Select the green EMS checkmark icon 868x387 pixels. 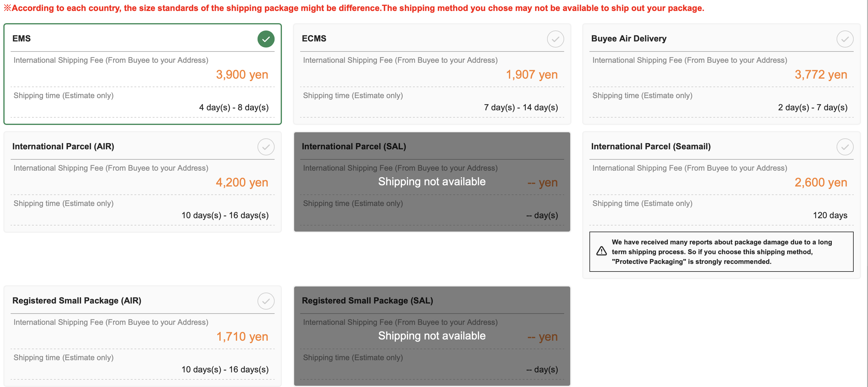tap(266, 39)
